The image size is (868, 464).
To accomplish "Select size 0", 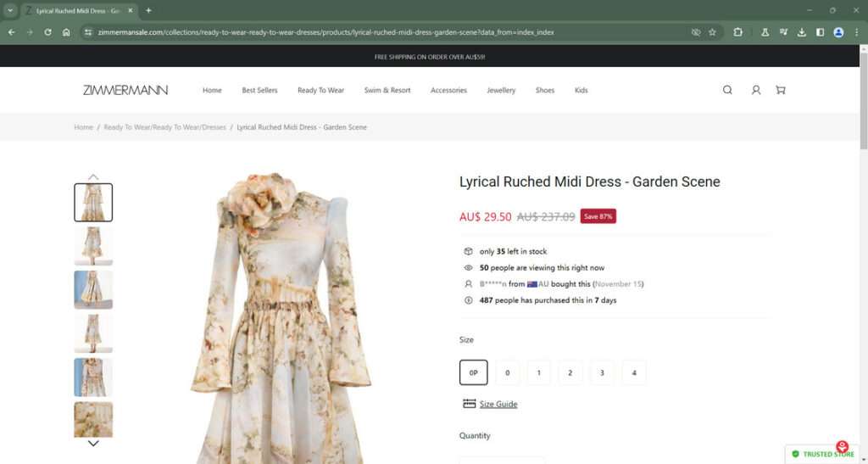I will coord(507,372).
